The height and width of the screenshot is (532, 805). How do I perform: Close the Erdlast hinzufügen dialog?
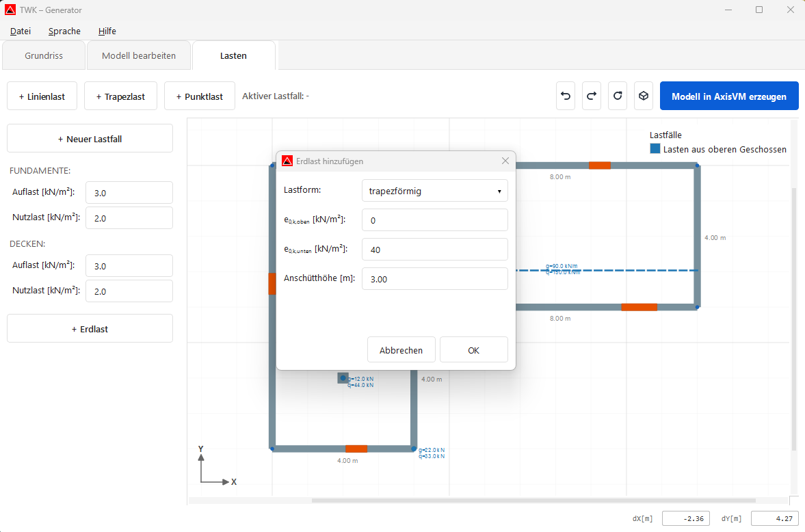(505, 161)
